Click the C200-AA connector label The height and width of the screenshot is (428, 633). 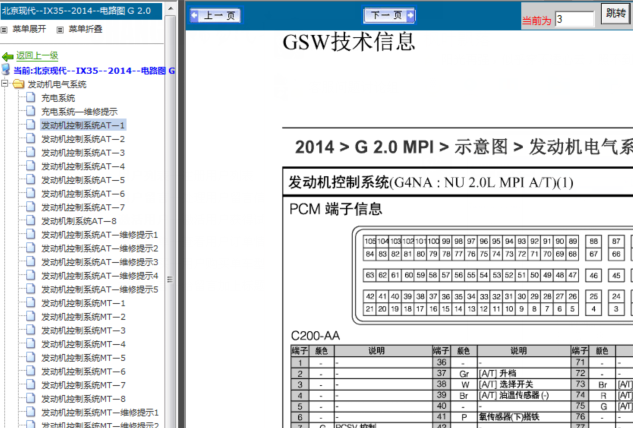pyautogui.click(x=315, y=336)
